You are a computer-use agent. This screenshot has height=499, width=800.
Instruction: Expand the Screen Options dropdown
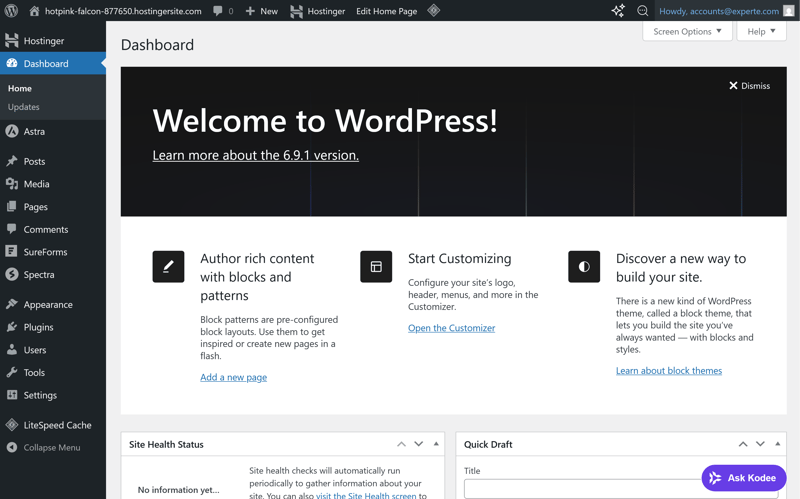[687, 31]
